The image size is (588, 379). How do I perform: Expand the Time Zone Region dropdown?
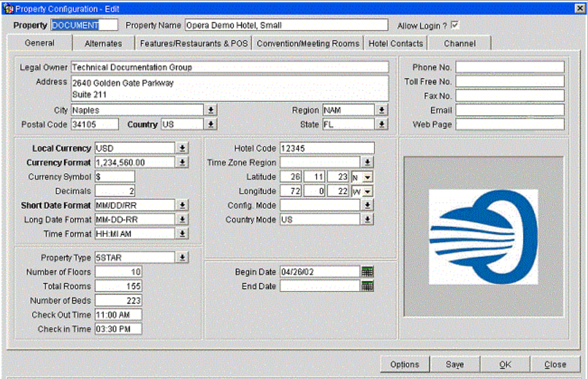(367, 163)
